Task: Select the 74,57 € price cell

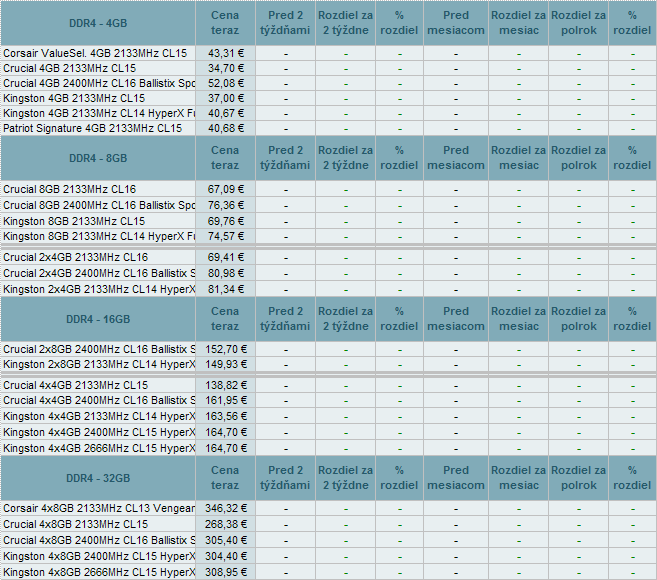Action: coord(225,236)
